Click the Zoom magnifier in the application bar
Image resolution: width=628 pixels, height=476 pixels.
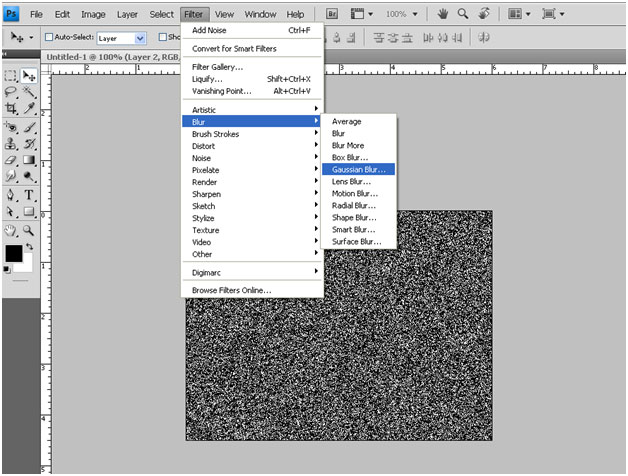(463, 14)
